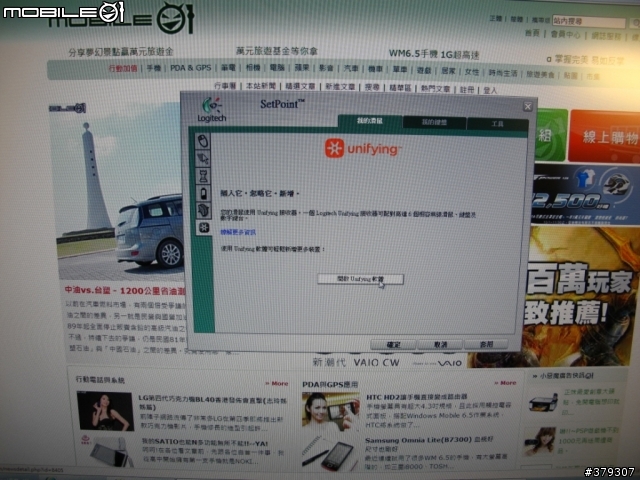This screenshot has height=480, width=640.
Task: Click the 註冊 register link
Action: click(x=467, y=89)
